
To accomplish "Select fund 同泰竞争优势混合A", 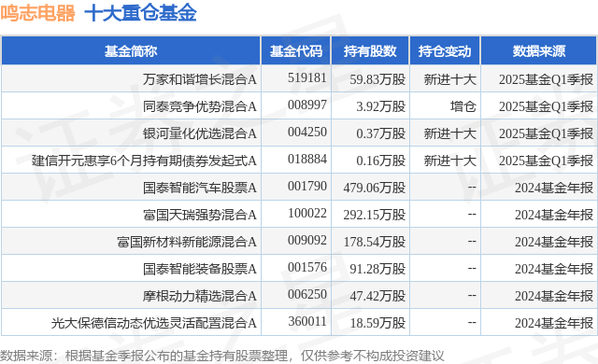I will (199, 106).
